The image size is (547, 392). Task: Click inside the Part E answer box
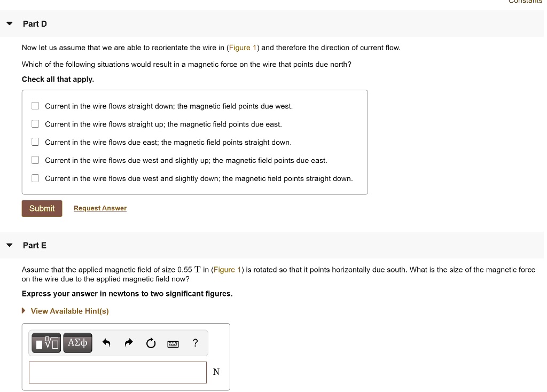pos(118,372)
